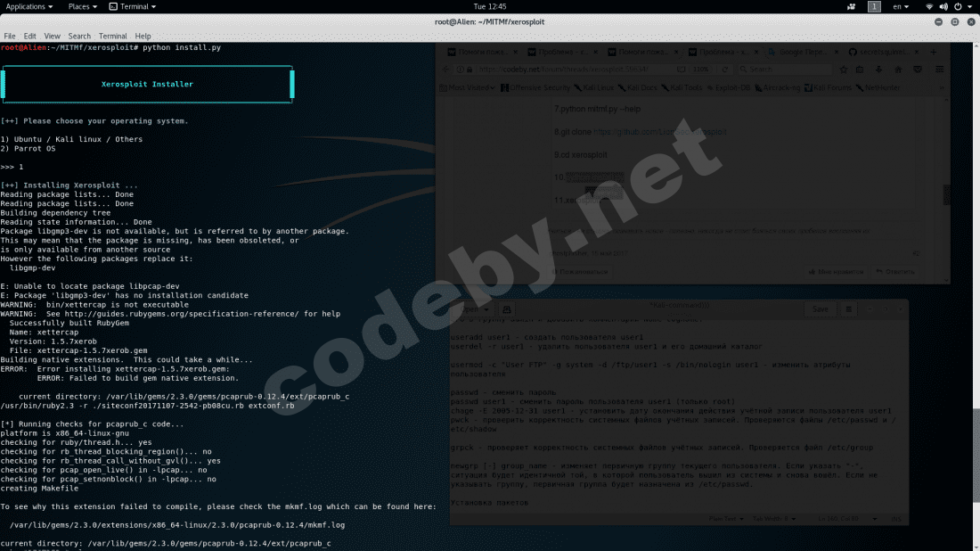Screen dimensions: 980x551
Task: Select the first 'Помоги пожа...' tab in the browser
Action: tap(481, 52)
